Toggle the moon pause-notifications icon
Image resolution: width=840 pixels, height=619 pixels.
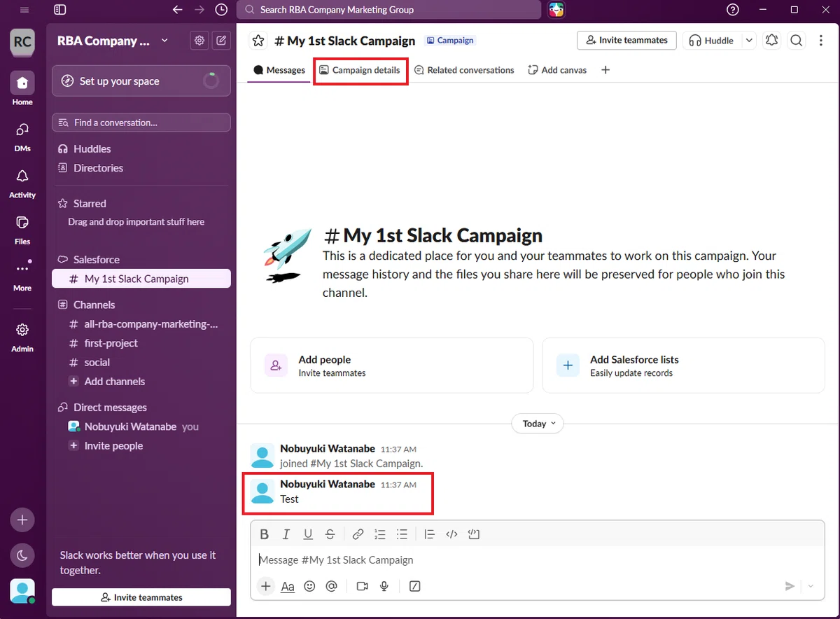tap(22, 555)
